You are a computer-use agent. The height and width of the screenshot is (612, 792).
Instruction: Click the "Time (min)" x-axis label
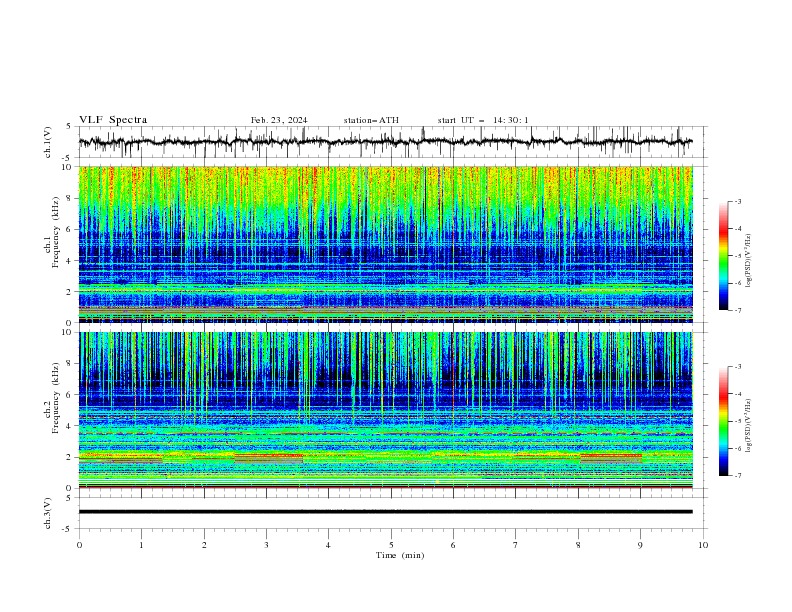tap(400, 555)
